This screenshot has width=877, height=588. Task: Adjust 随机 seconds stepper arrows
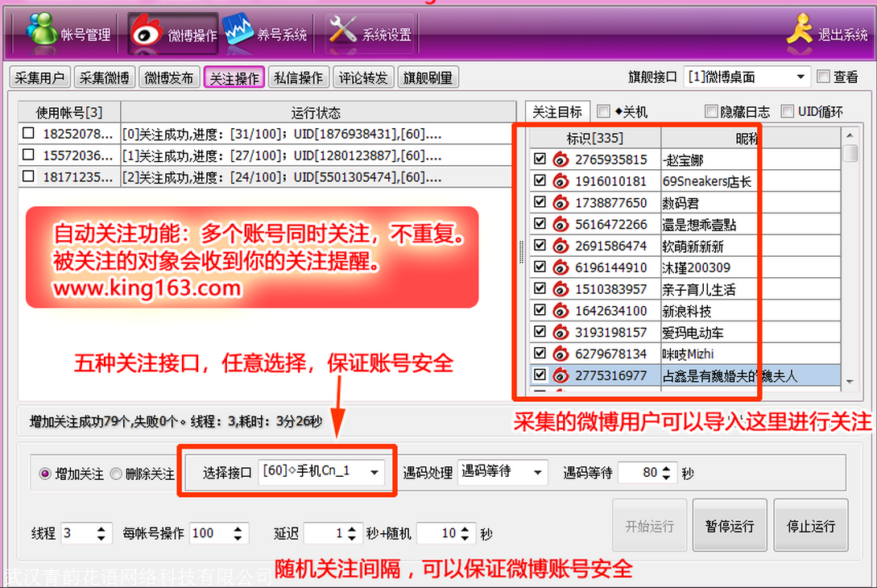(x=465, y=534)
